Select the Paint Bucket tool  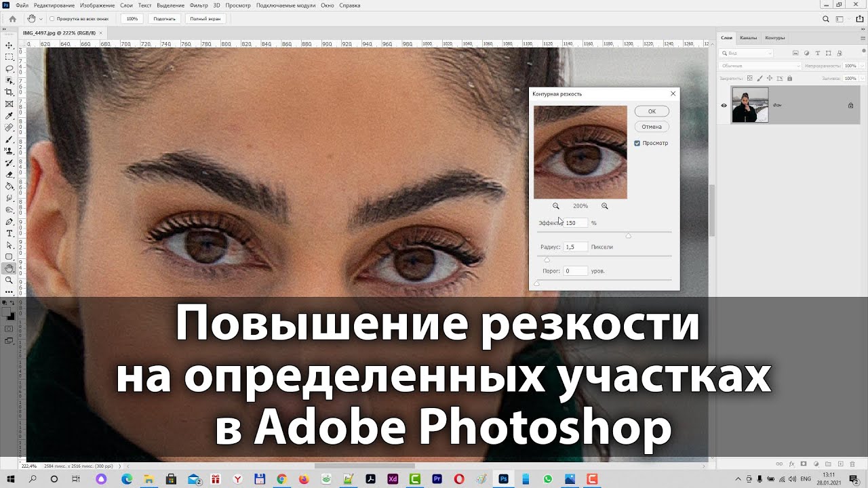(9, 186)
